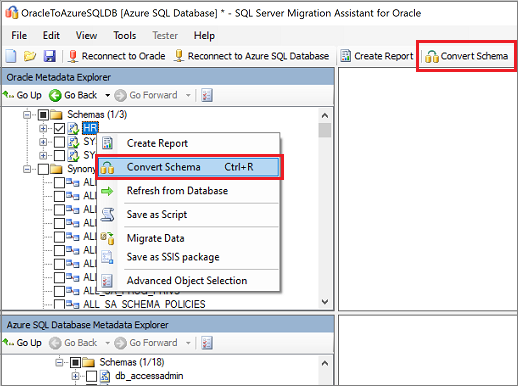Click Oracle explorer vertical scrollbar thumb

pos(325,130)
